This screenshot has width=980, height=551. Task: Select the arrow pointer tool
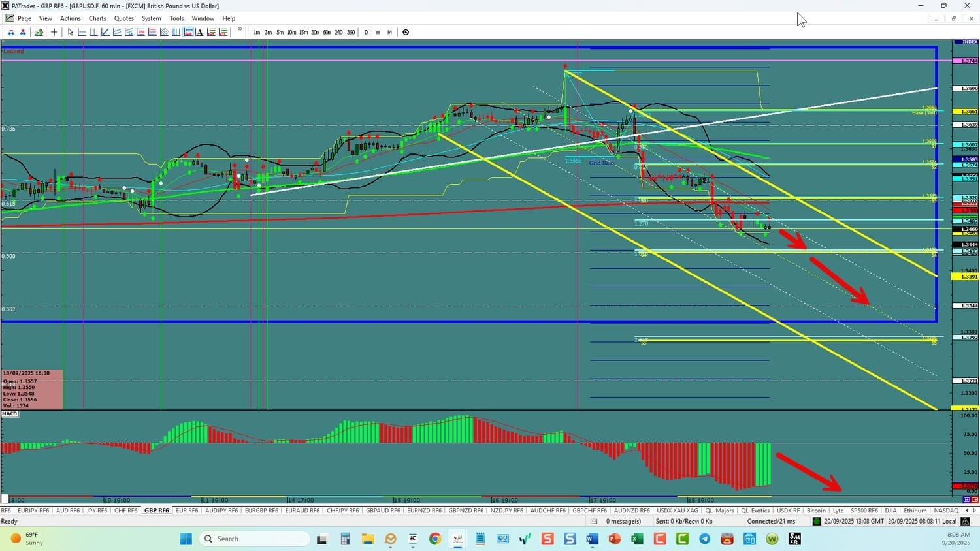(x=71, y=32)
